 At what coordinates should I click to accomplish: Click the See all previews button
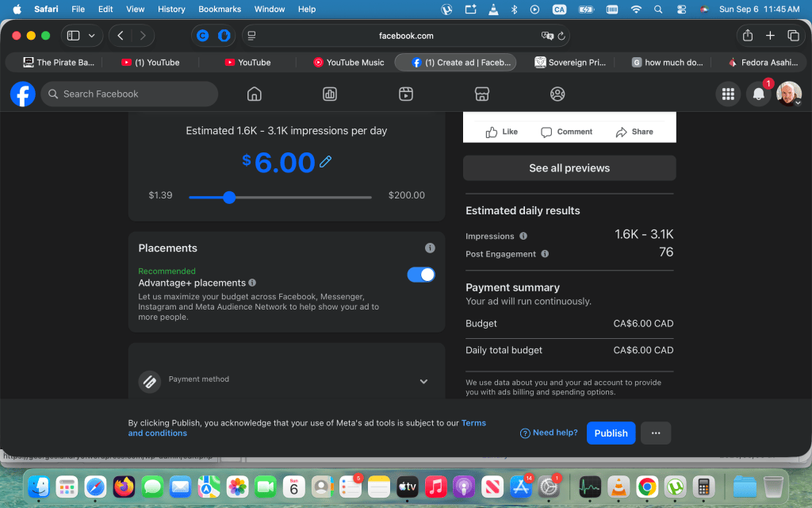pos(569,168)
